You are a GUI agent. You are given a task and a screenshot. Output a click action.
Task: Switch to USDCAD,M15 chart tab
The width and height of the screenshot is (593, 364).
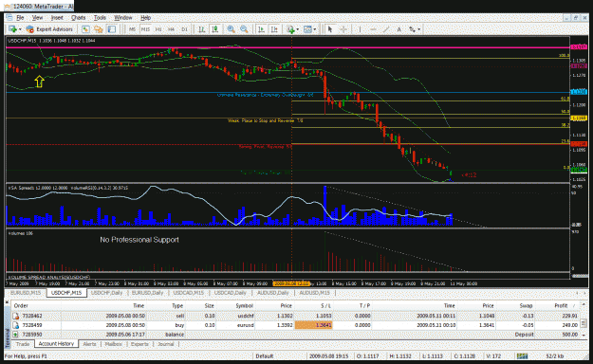tap(189, 293)
